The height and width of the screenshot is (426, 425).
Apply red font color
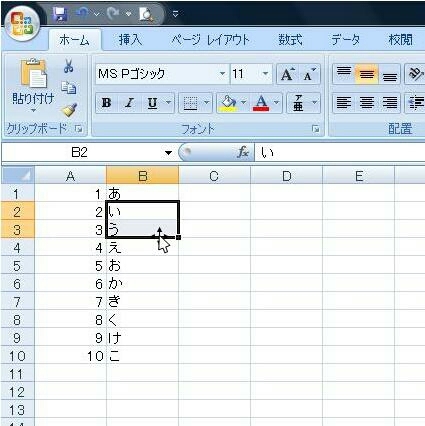261,103
